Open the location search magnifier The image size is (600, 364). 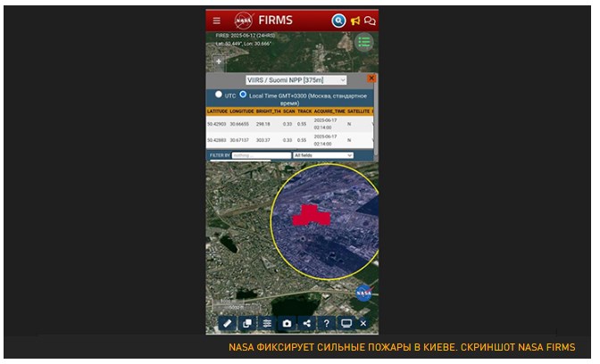tap(338, 21)
